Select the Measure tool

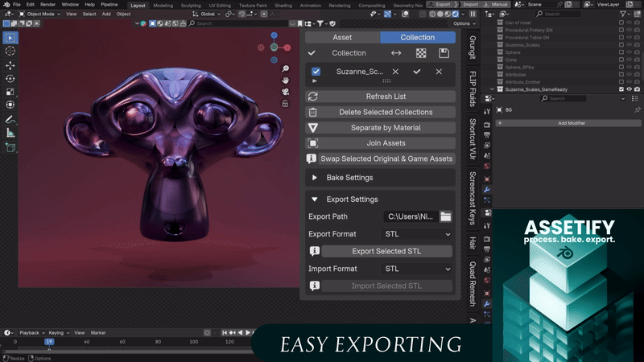10,133
